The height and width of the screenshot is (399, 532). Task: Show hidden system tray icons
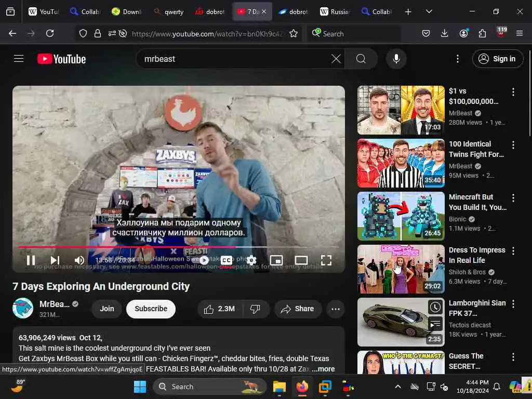[397, 387]
